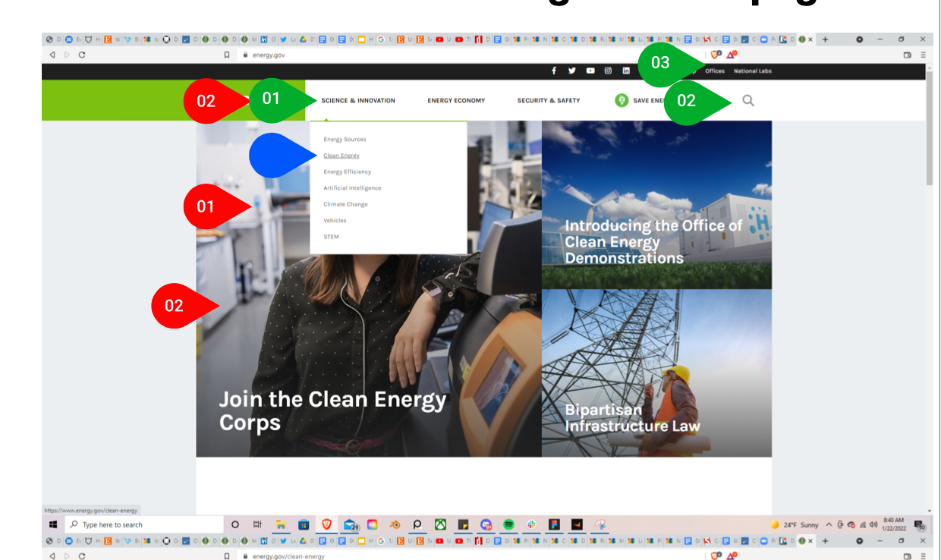Click the taskbar volume speaker icon
Viewport: 941px width, 560px height.
873,525
